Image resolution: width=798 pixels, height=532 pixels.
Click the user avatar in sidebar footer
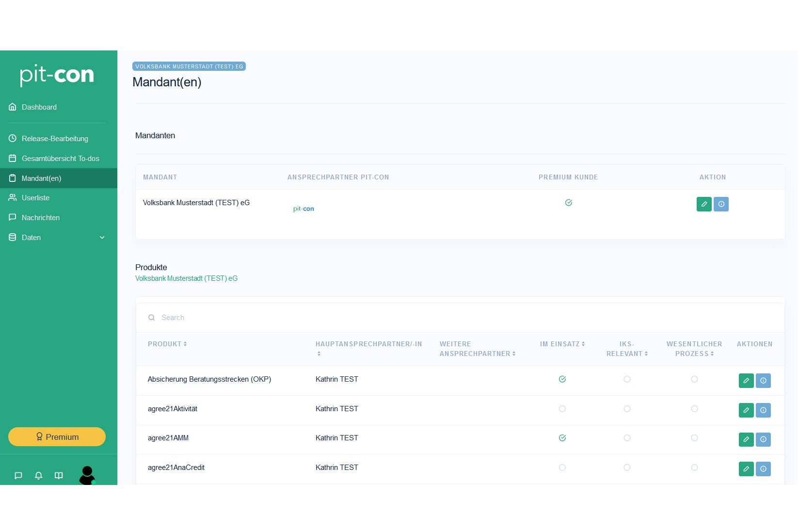tap(87, 475)
